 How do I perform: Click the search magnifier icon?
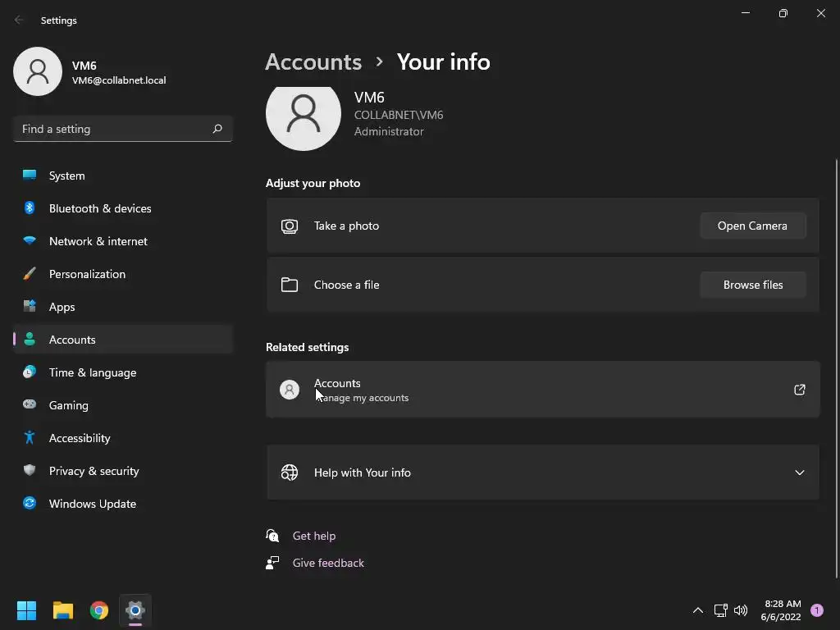pos(217,129)
